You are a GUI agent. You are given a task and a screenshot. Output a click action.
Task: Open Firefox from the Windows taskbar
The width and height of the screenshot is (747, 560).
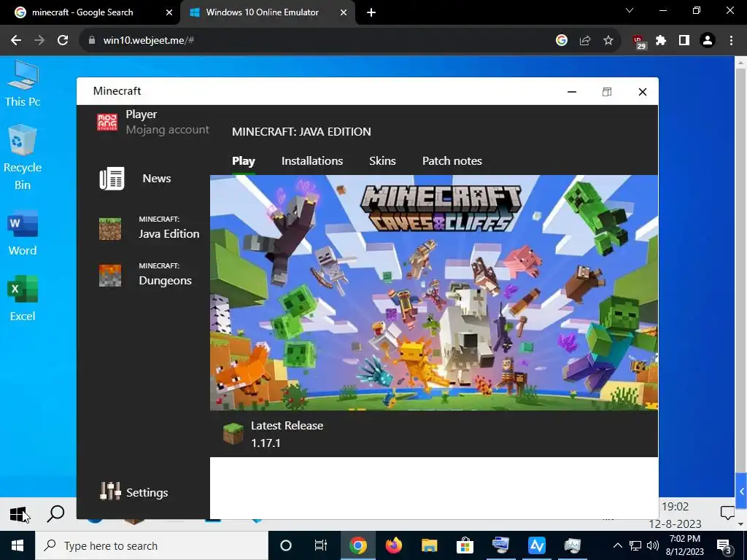(393, 545)
